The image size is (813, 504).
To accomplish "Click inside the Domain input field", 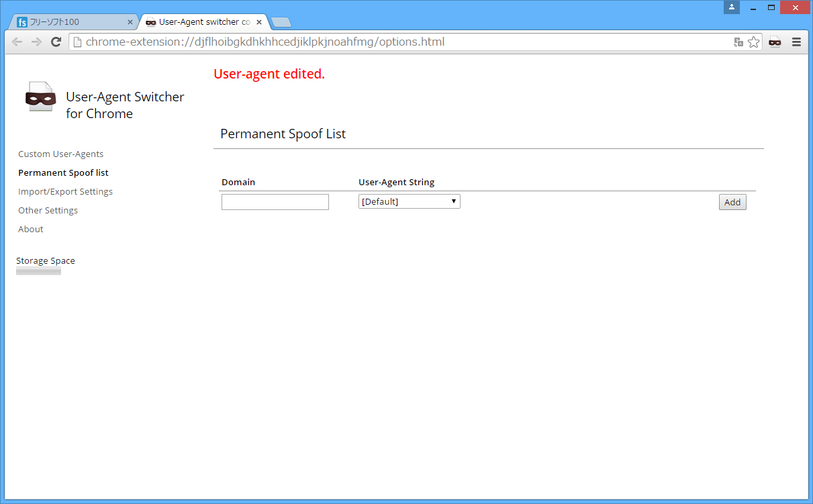I will pyautogui.click(x=275, y=201).
